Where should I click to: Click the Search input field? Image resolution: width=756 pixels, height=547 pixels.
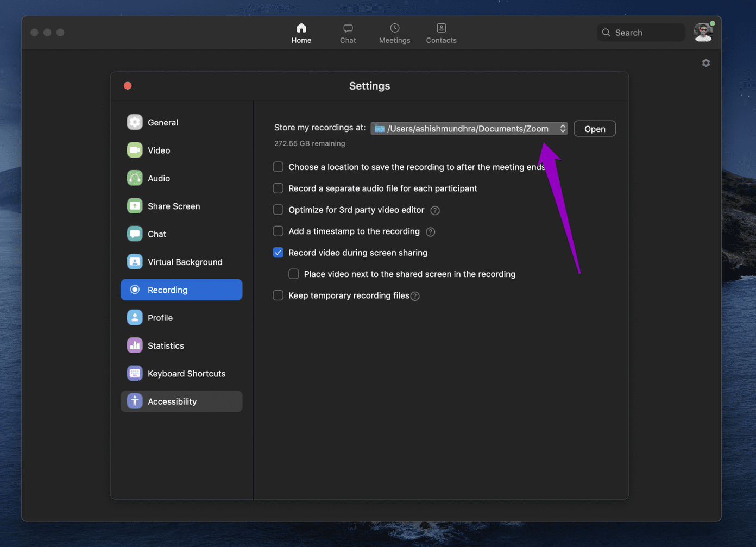pyautogui.click(x=641, y=33)
